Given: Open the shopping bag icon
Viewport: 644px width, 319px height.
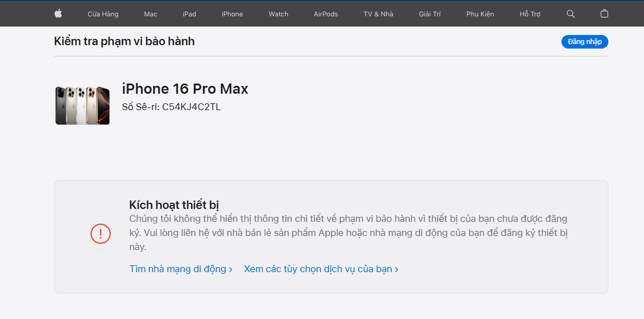Looking at the screenshot, I should pos(604,14).
